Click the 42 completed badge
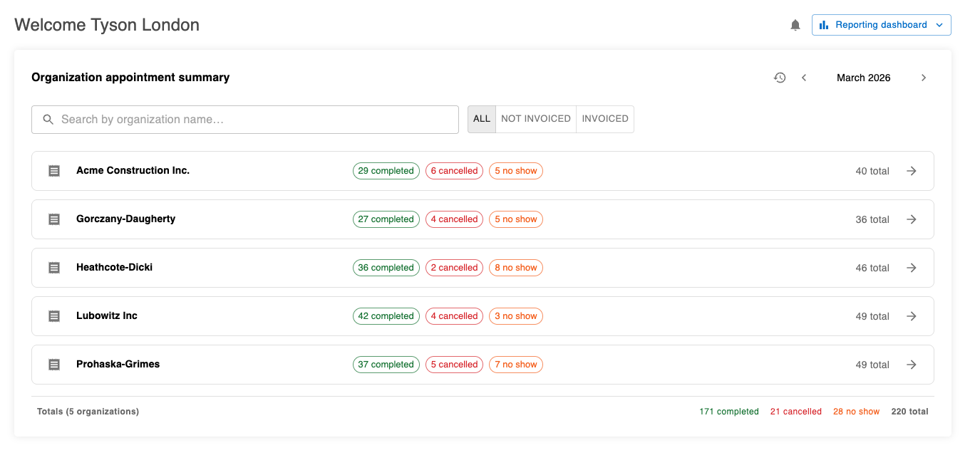The width and height of the screenshot is (980, 465). click(x=386, y=316)
